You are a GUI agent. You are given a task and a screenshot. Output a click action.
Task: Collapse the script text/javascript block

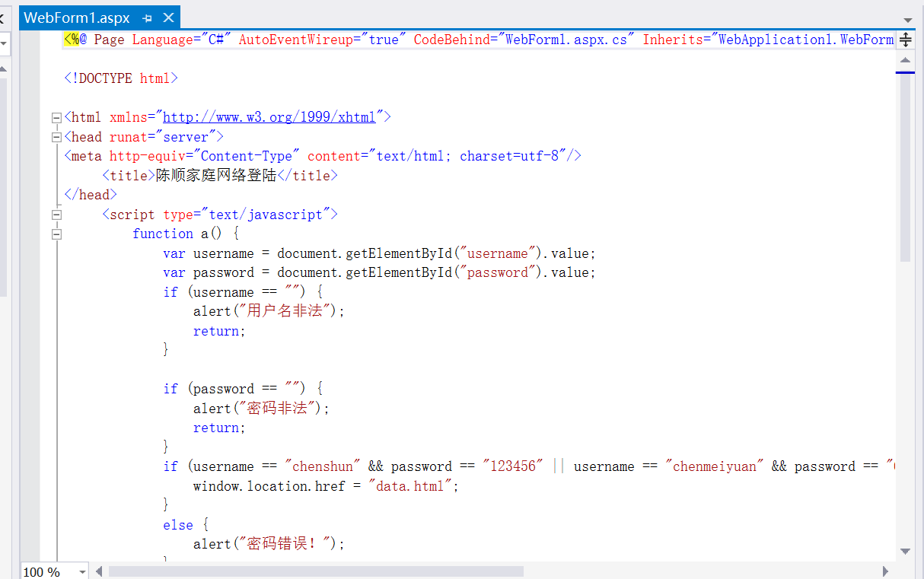tap(56, 215)
